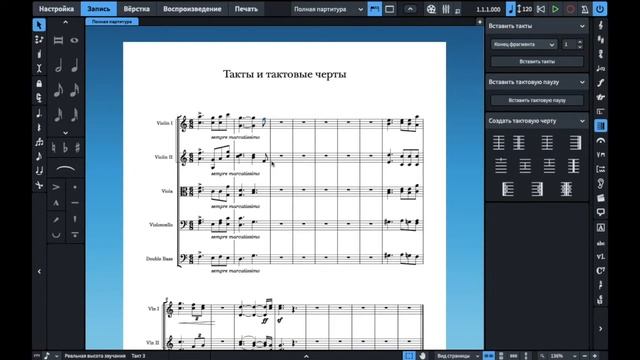Viewport: 640px width, 360px height.
Task: Choose the whole note duration
Action: 74,40
